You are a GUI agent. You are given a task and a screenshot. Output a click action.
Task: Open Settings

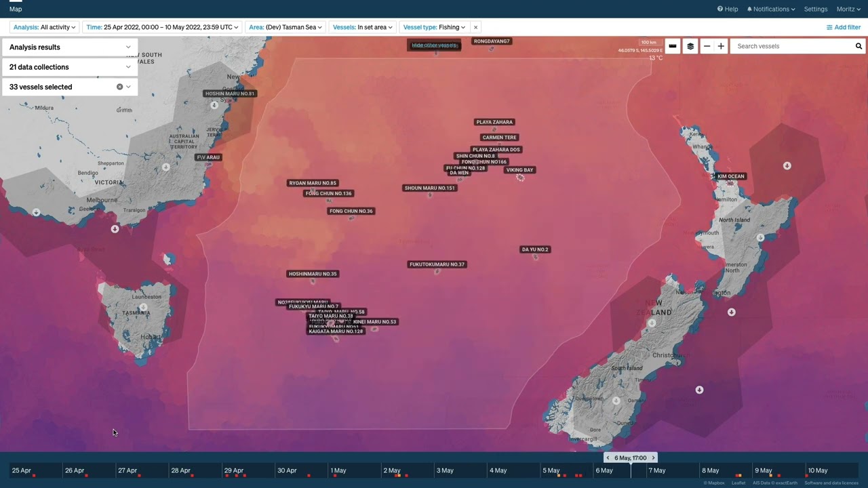point(816,9)
